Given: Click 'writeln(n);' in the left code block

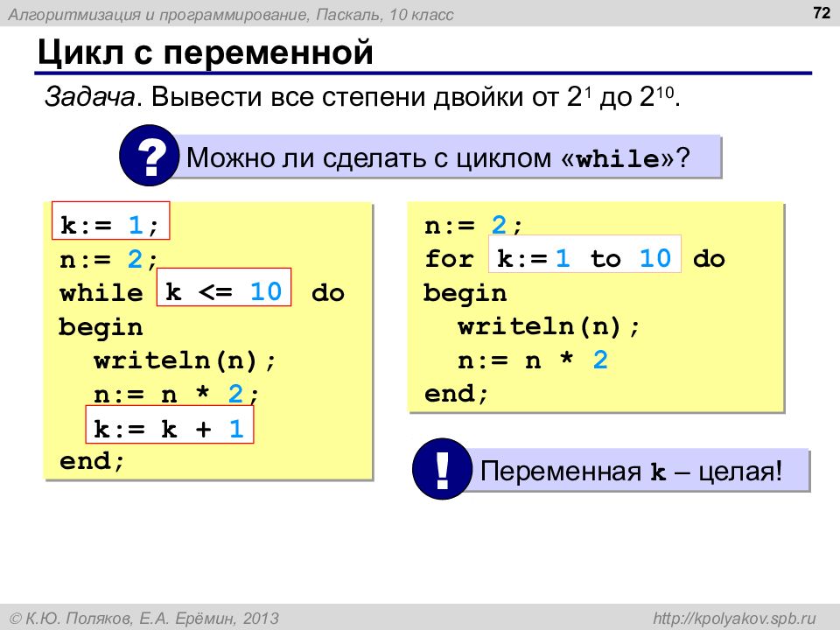Looking at the screenshot, I should [x=185, y=360].
